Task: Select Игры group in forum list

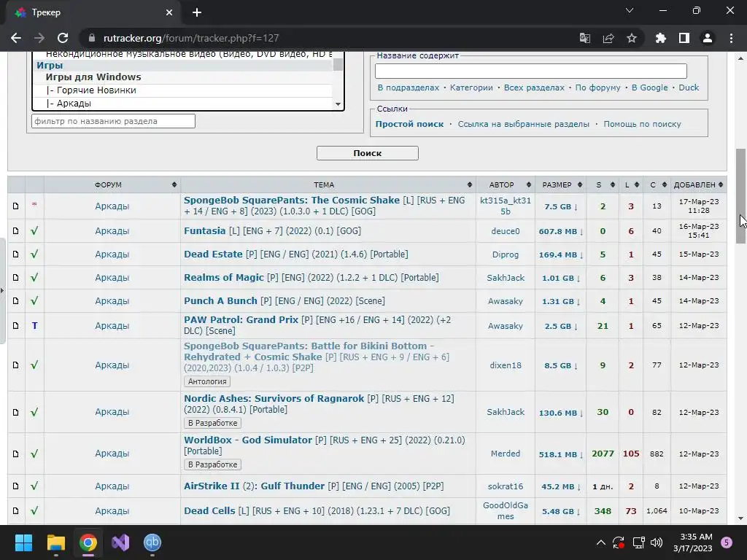Action: click(x=182, y=65)
